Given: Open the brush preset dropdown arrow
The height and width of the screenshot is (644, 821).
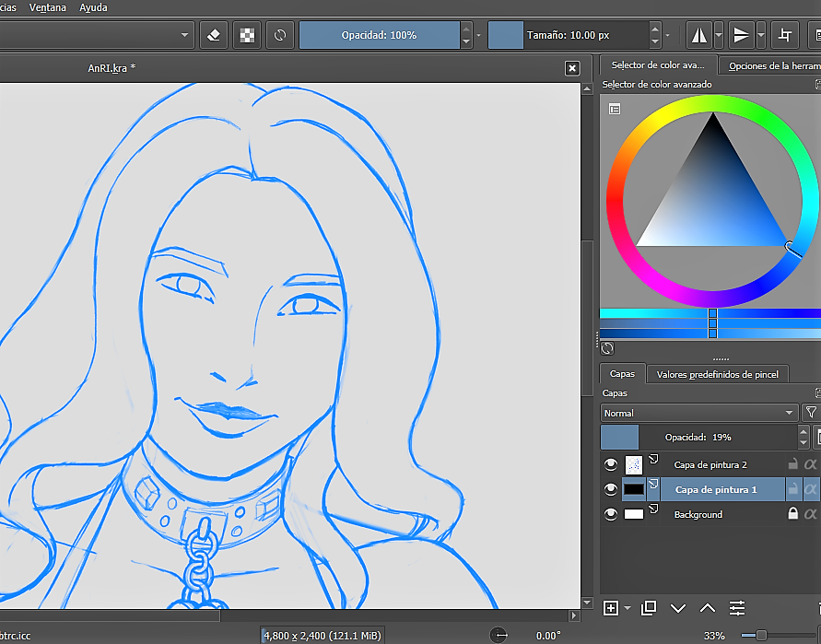Looking at the screenshot, I should (x=184, y=35).
